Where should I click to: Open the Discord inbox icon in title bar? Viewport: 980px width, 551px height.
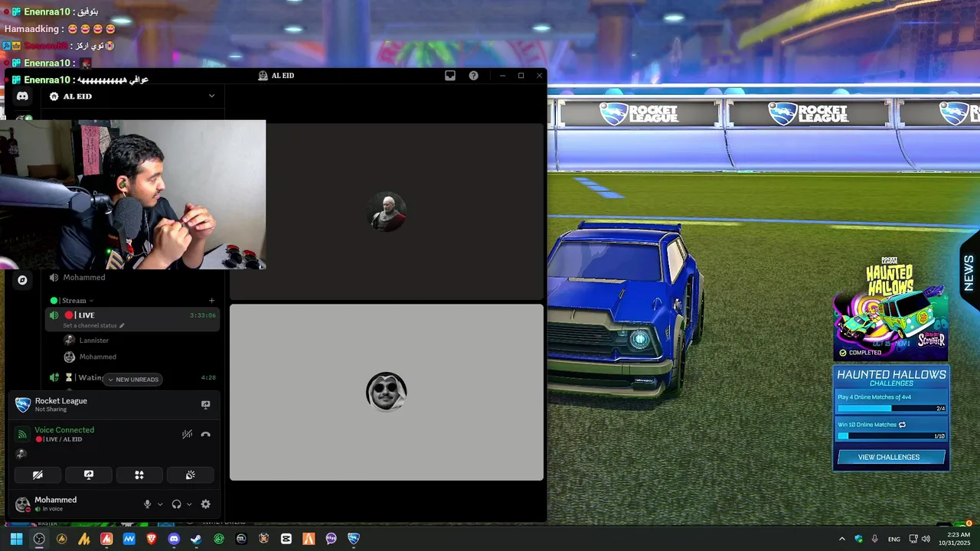point(450,76)
